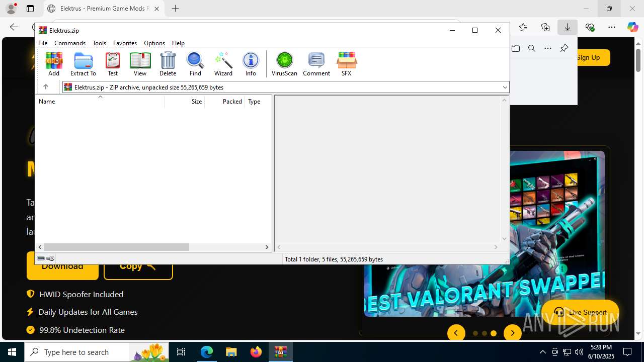Open Edge Collections icon
644x362 pixels.
click(x=545, y=27)
